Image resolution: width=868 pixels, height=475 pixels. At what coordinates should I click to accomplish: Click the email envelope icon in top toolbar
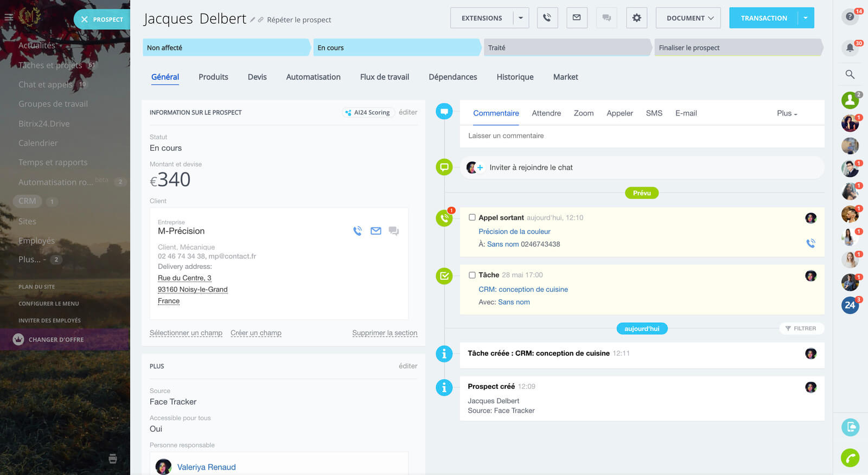click(x=577, y=18)
